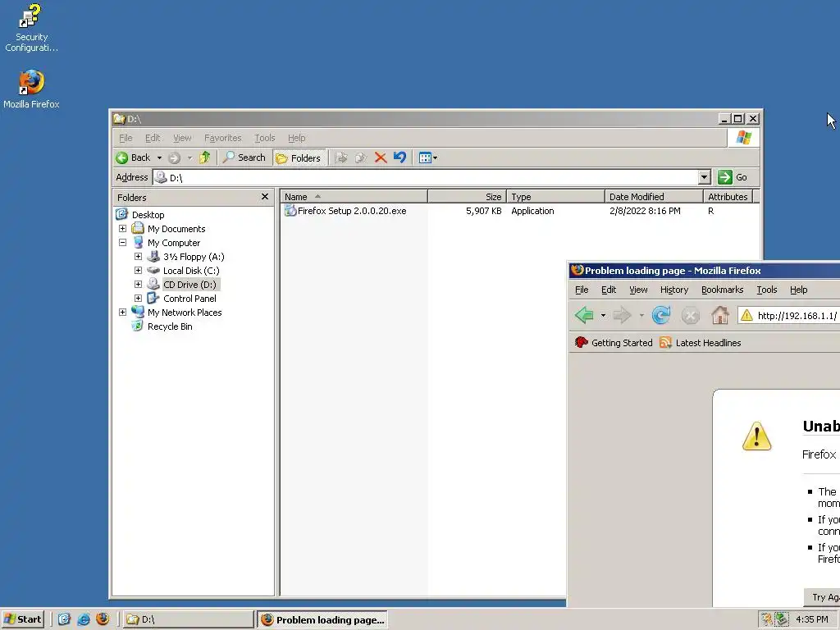840x630 pixels.
Task: Open Views dropdown in Explorer toolbar
Action: pyautogui.click(x=427, y=157)
